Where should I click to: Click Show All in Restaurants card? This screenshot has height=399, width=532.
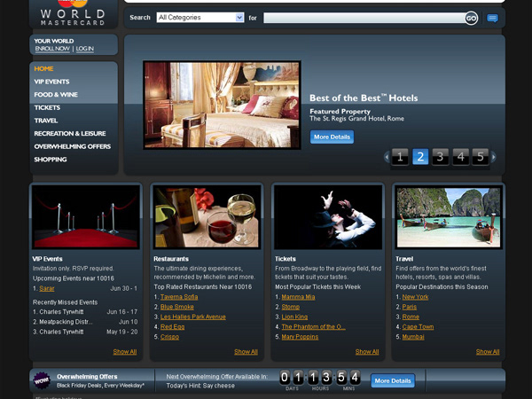(246, 352)
